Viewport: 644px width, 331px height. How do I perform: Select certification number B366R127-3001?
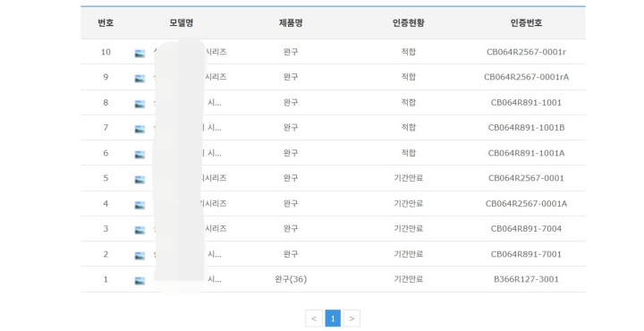tap(526, 279)
